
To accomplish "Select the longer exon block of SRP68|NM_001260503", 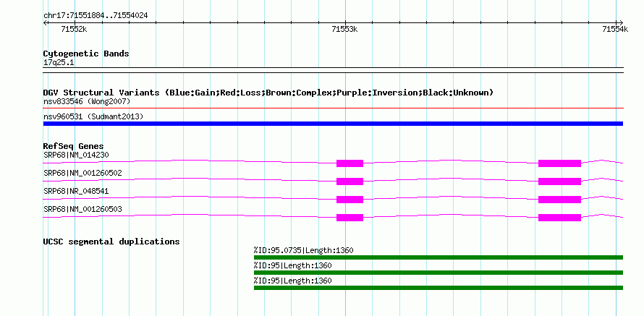I will (x=560, y=218).
